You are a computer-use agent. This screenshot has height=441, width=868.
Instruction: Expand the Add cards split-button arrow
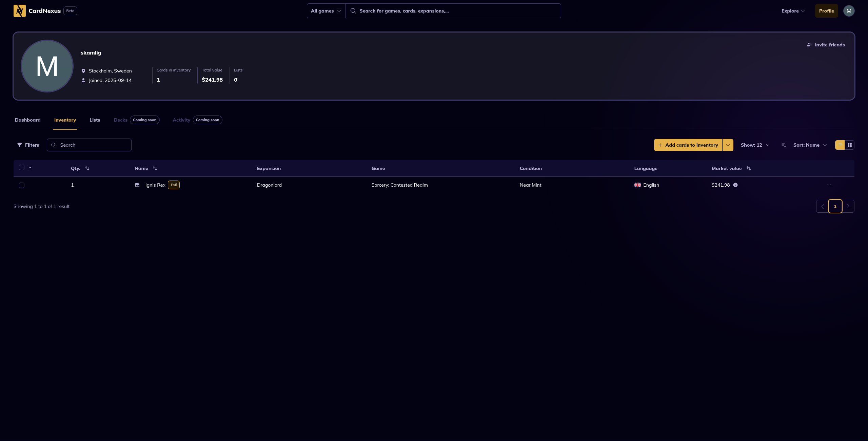tap(728, 145)
